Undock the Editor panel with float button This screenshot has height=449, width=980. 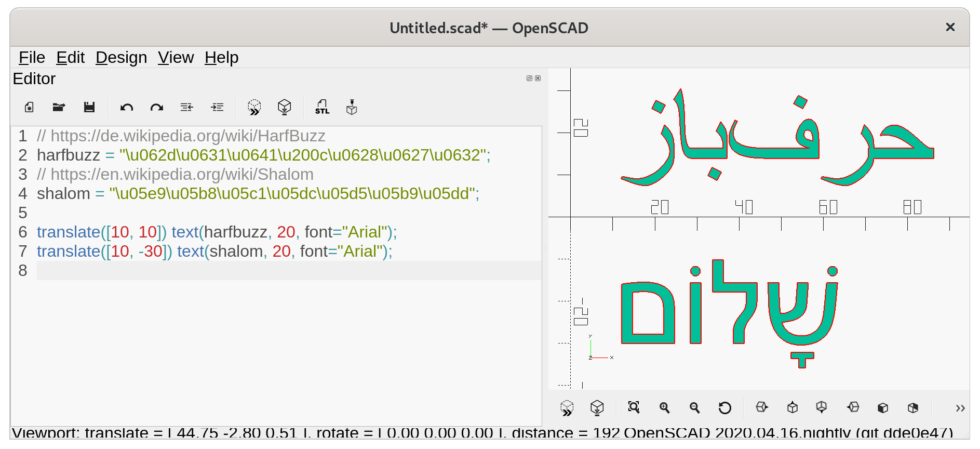[529, 78]
